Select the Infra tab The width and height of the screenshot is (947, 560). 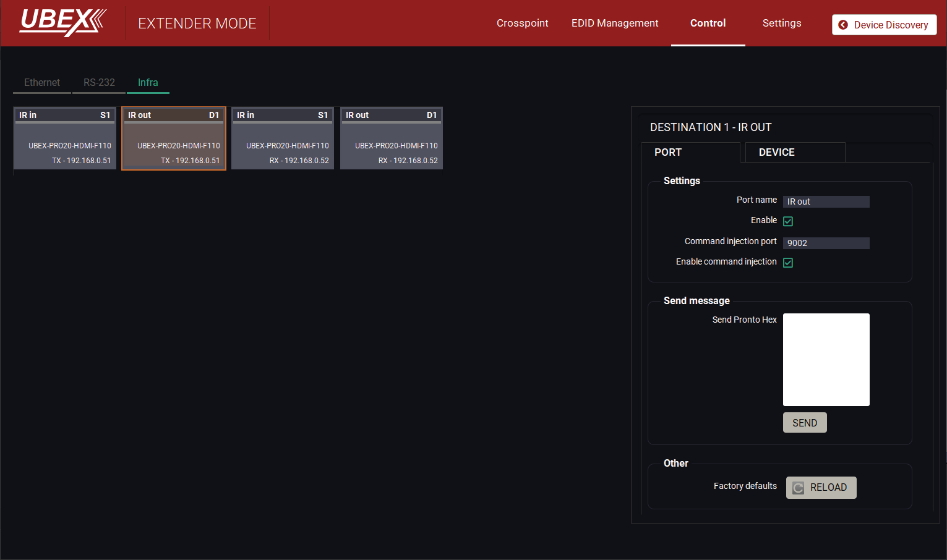tap(148, 82)
